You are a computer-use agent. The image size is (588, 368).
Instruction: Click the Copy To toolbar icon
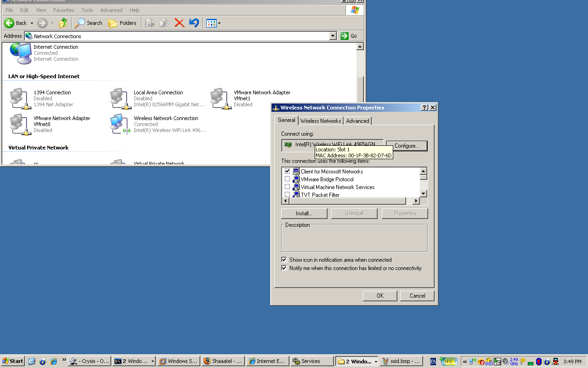tap(164, 23)
